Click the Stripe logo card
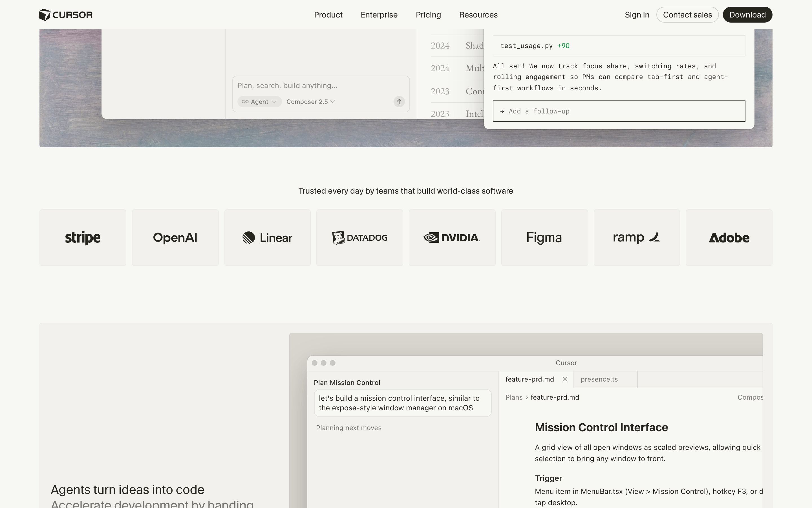The height and width of the screenshot is (508, 812). click(x=83, y=238)
